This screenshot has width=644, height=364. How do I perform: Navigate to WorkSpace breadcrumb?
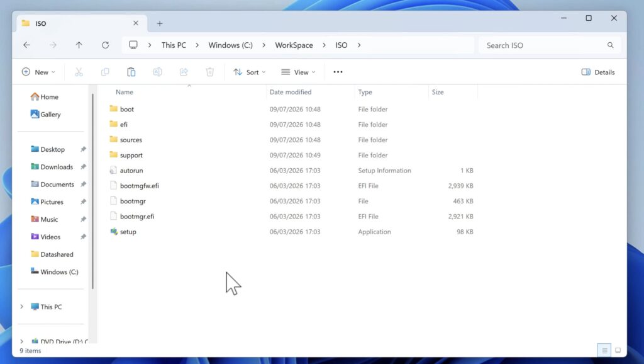click(x=294, y=45)
